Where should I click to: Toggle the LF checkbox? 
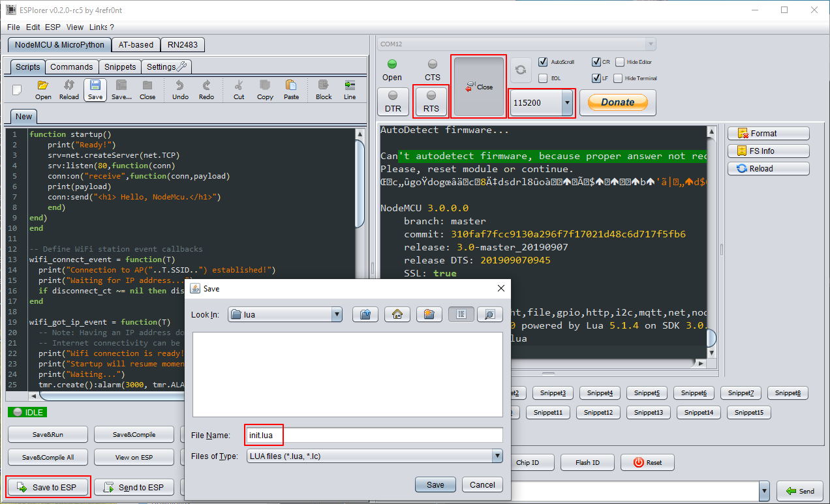(x=596, y=78)
